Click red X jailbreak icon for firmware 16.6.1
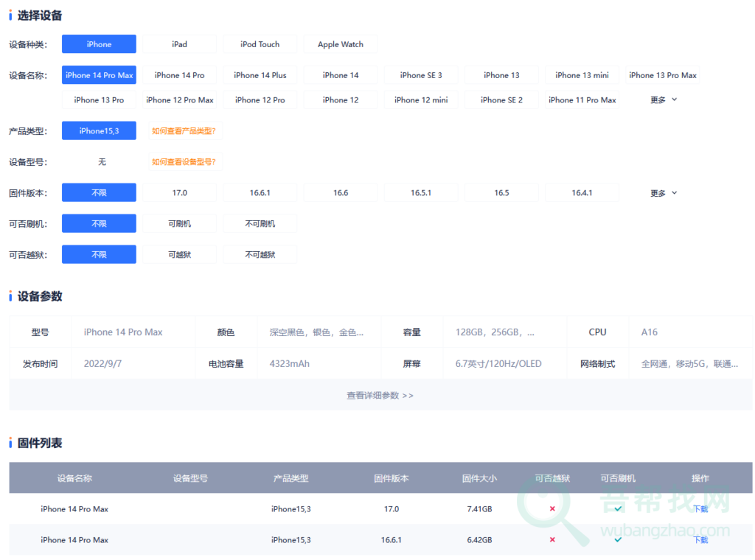Image resolution: width=755 pixels, height=560 pixels. point(552,540)
